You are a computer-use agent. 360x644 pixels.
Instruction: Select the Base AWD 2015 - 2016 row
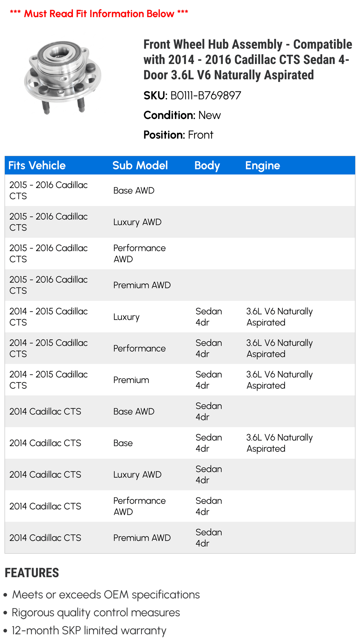click(180, 190)
